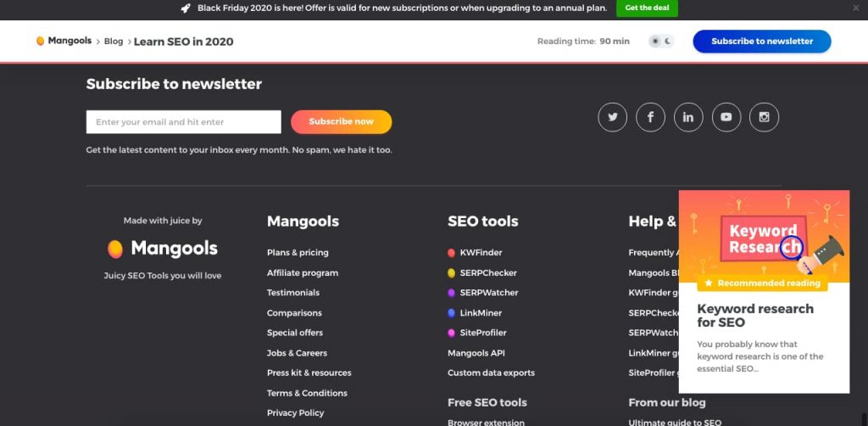Click Subscribe to newsletter header button
This screenshot has width=868, height=426.
pos(762,41)
